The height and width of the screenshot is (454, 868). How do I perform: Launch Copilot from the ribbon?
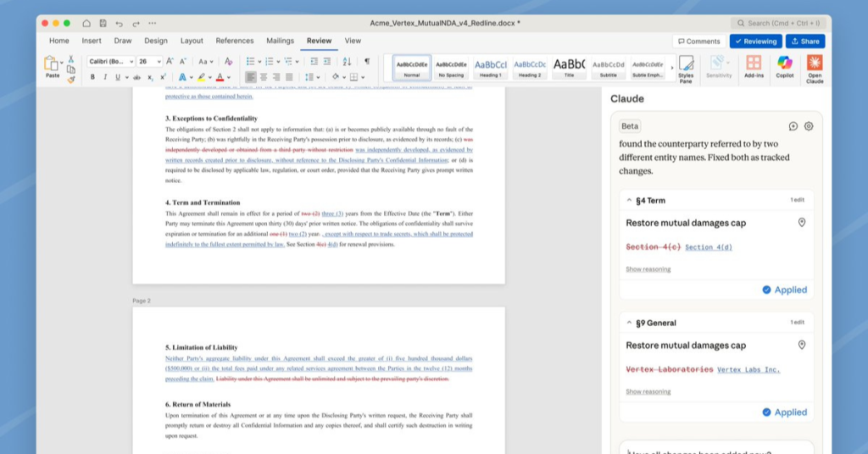pos(784,67)
